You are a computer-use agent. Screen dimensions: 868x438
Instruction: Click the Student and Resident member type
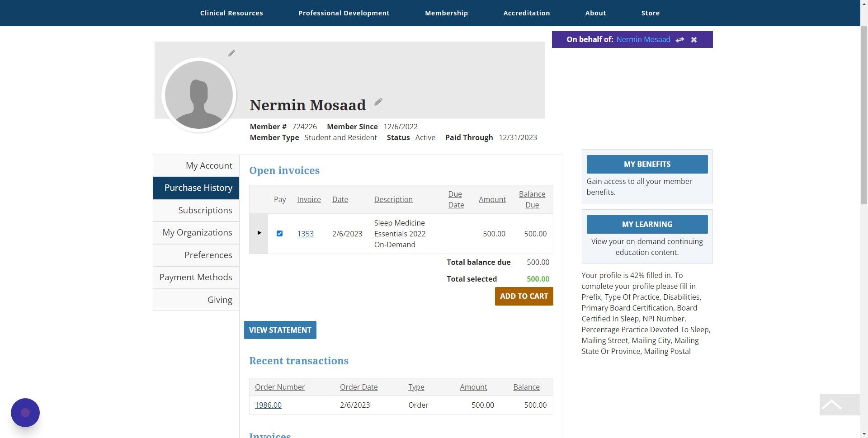[x=340, y=137]
